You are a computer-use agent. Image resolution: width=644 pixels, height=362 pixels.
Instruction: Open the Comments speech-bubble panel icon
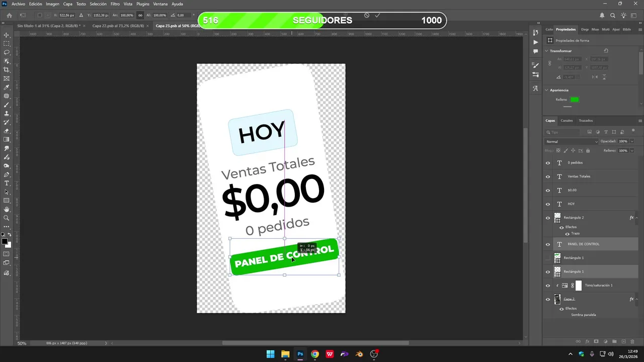pyautogui.click(x=535, y=51)
